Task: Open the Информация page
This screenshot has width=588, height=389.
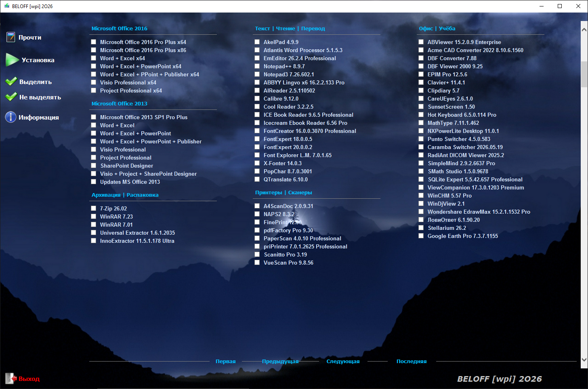Action: tap(39, 118)
